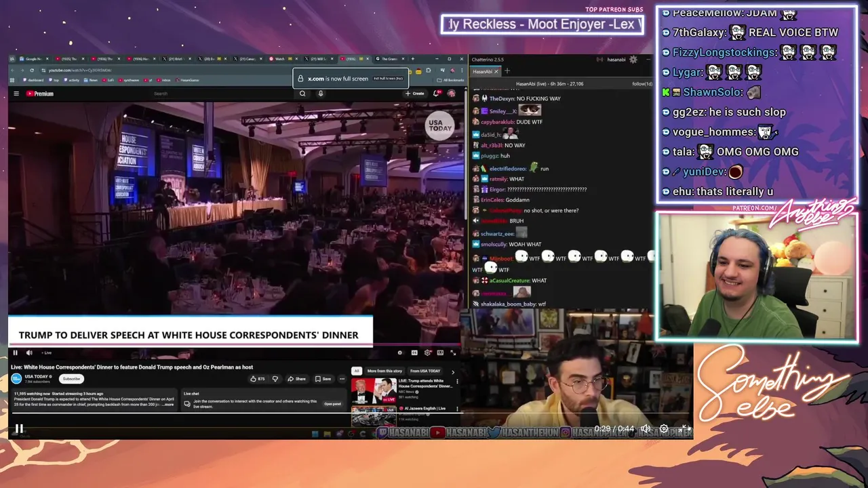Dislike the USA TODAY video
868x488 pixels.
275,379
